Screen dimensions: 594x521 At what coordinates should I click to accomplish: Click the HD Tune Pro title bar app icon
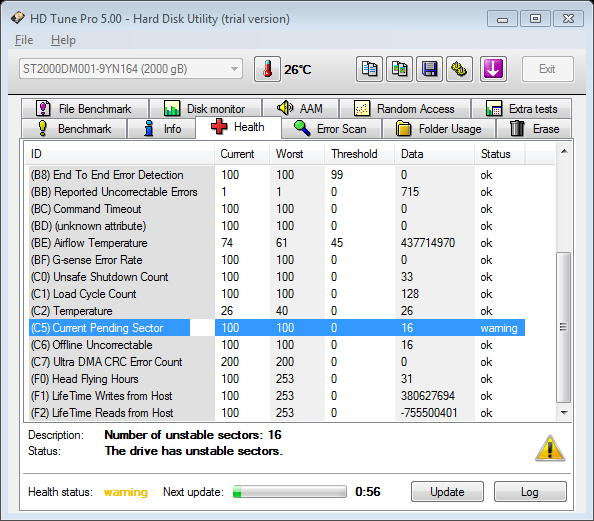tap(17, 18)
